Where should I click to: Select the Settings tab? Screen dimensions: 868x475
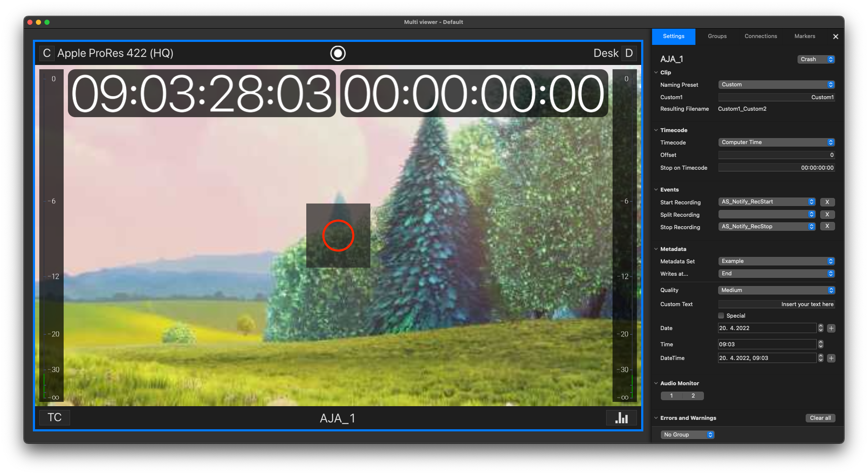(x=674, y=36)
